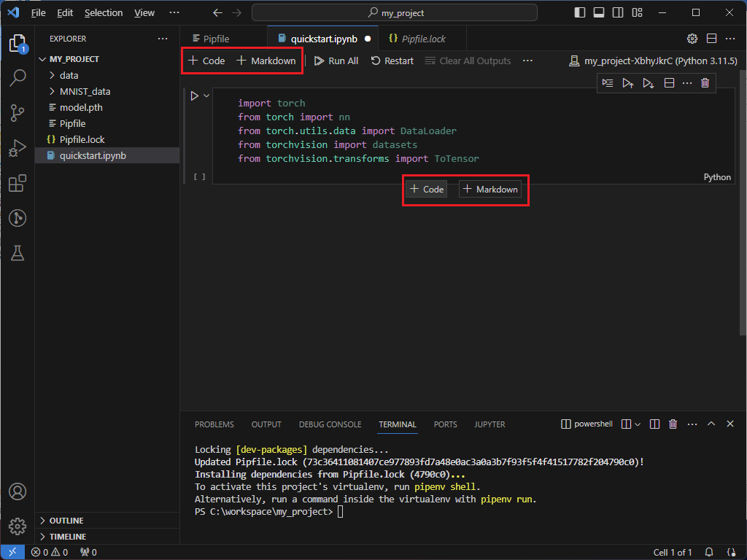
Task: Switch to the JUPYTER panel tab
Action: [489, 424]
